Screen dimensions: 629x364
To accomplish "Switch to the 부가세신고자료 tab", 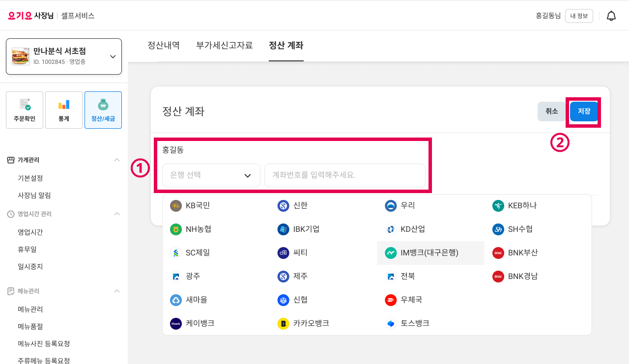I will point(225,46).
